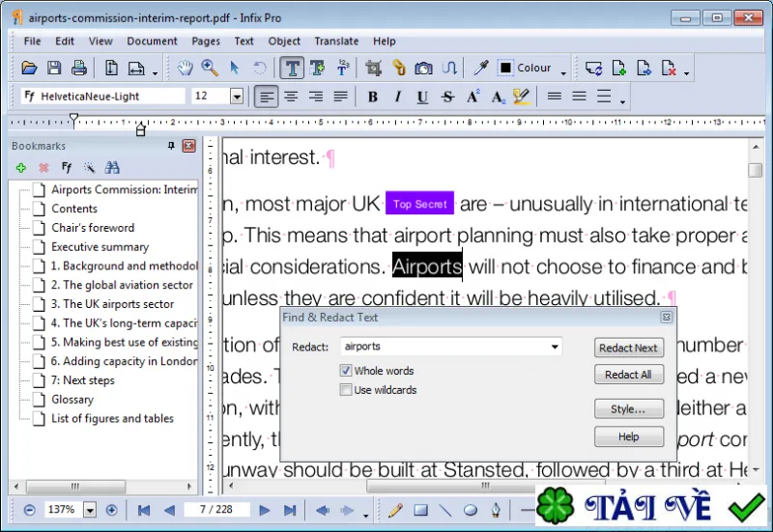
Task: Click the Crop tool icon
Action: click(373, 68)
